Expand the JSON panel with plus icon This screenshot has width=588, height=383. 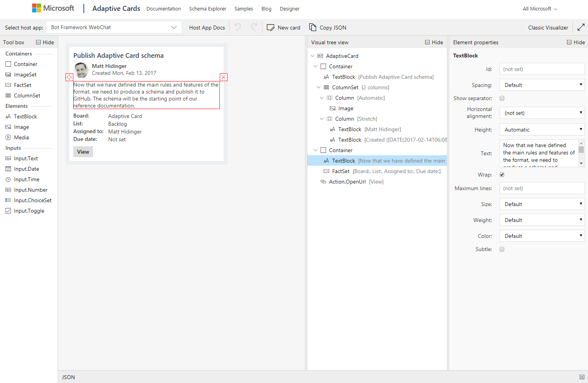[582, 377]
